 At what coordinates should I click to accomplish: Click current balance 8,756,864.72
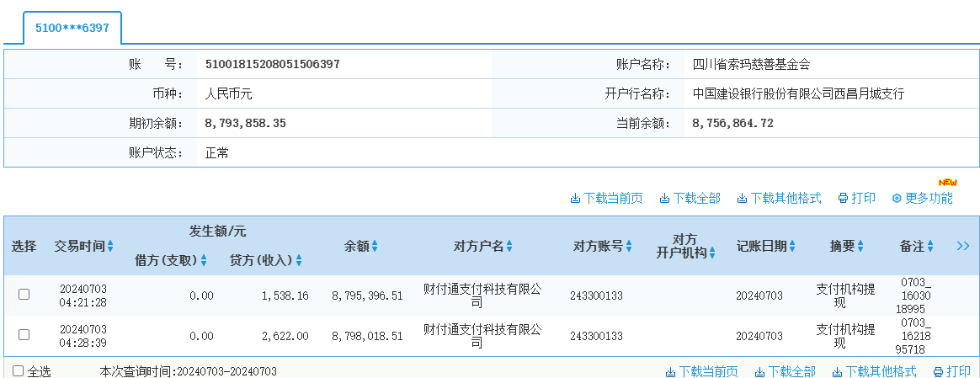(x=733, y=123)
